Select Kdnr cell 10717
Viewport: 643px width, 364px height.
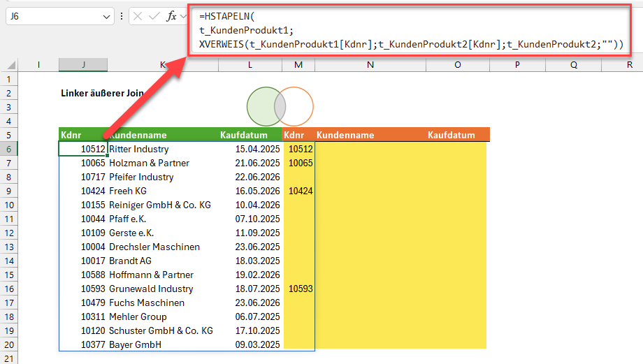83,177
